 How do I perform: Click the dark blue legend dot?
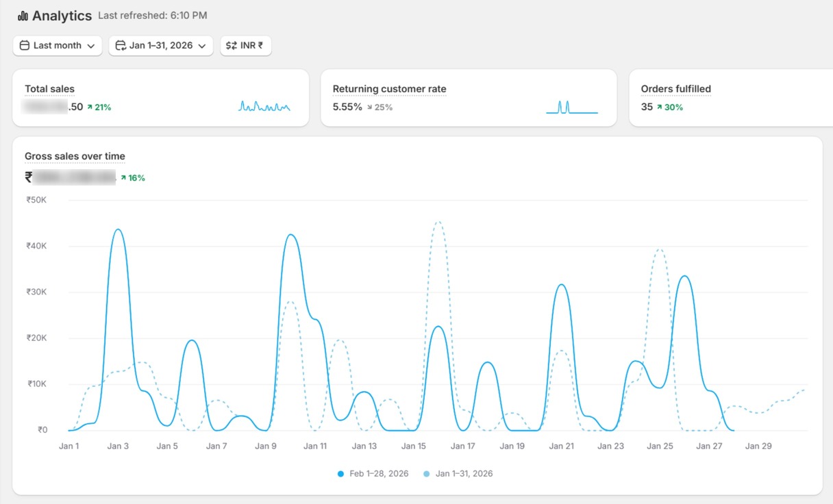341,474
